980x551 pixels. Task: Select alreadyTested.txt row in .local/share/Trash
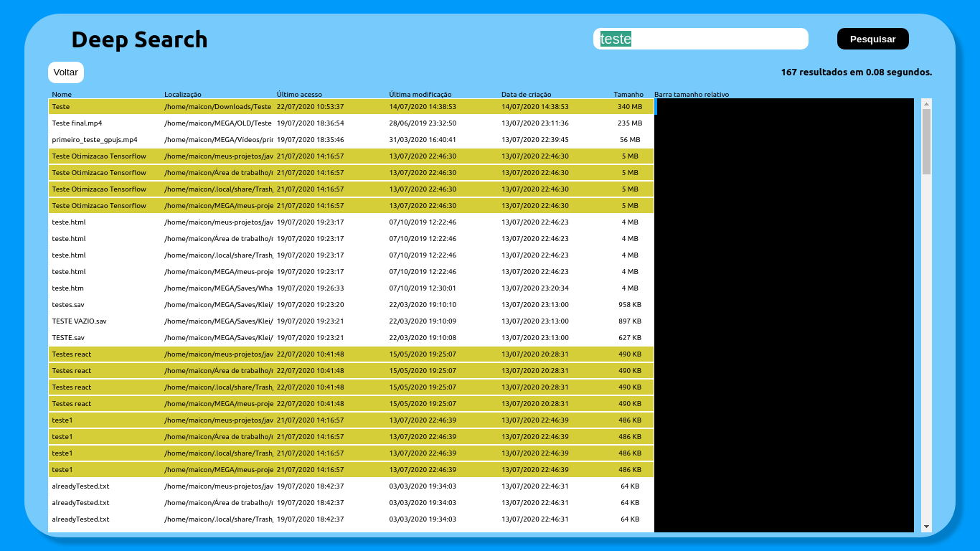click(x=352, y=519)
